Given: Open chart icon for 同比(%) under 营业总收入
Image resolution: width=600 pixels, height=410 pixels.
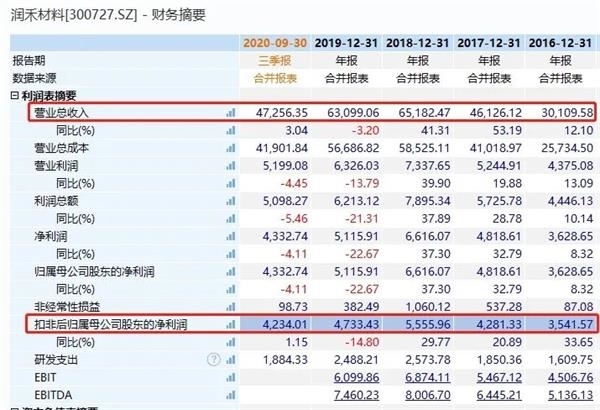Looking at the screenshot, I should coord(231,131).
